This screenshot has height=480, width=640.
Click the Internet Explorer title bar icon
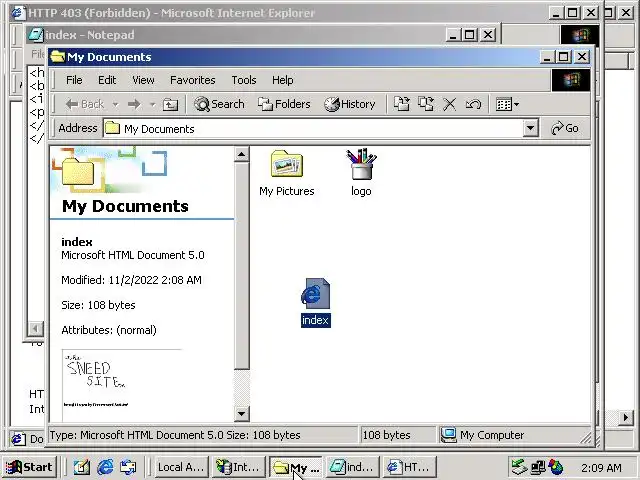[18, 13]
